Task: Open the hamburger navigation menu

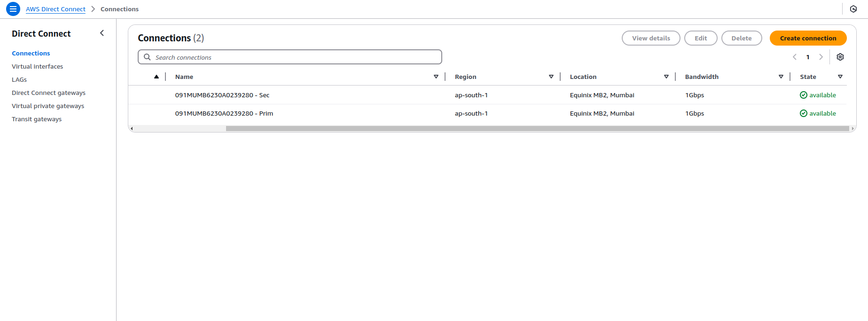Action: click(13, 9)
